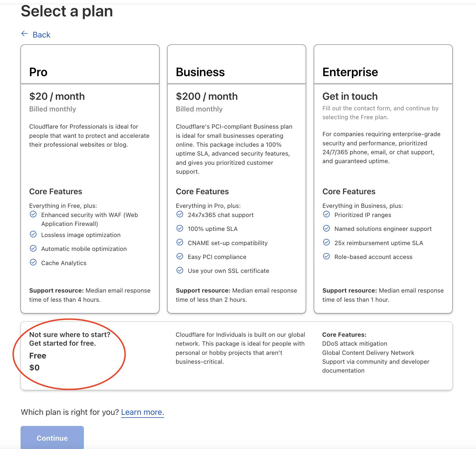
Task: Select the Business plan card heading
Action: (x=200, y=72)
